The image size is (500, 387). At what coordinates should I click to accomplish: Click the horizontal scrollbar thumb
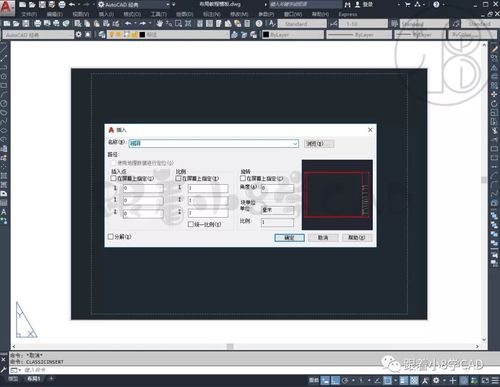(x=230, y=346)
